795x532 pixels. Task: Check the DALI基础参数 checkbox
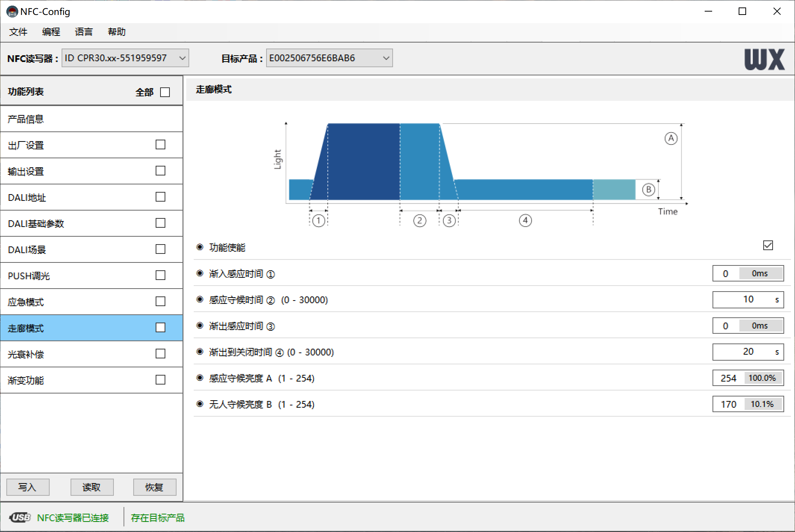click(160, 223)
